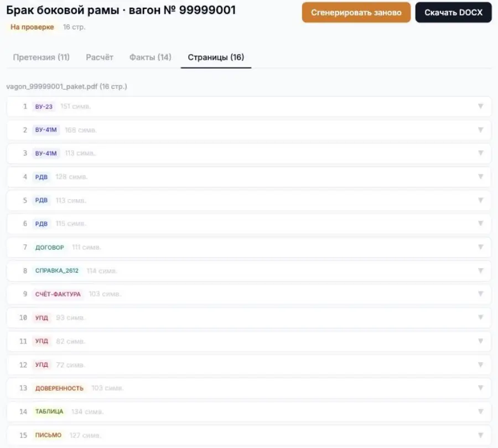Expand page 8 СПРАВКА_2612 row arrow

click(x=480, y=270)
